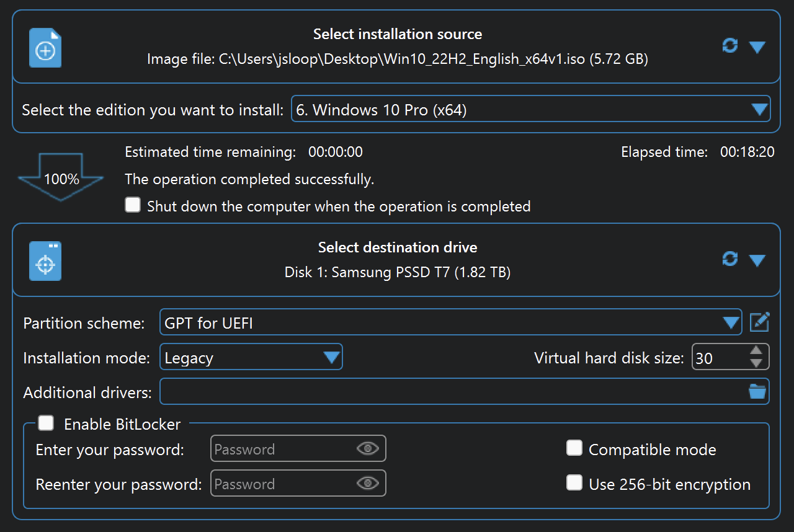794x532 pixels.
Task: Tick the Enable BitLocker checkbox
Action: (46, 423)
